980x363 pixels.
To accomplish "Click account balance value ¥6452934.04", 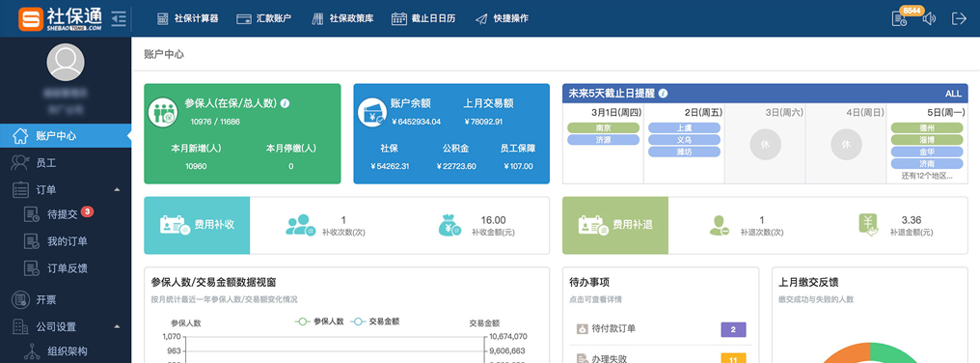I will 416,122.
